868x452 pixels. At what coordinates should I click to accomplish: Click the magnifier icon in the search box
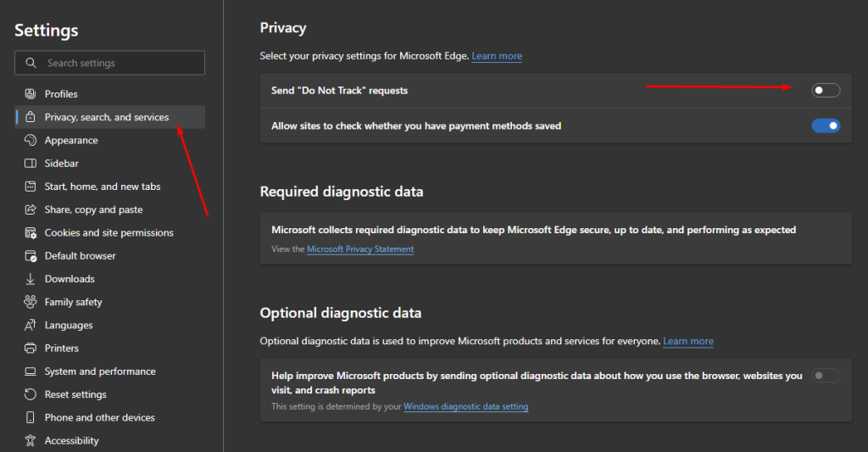click(31, 63)
